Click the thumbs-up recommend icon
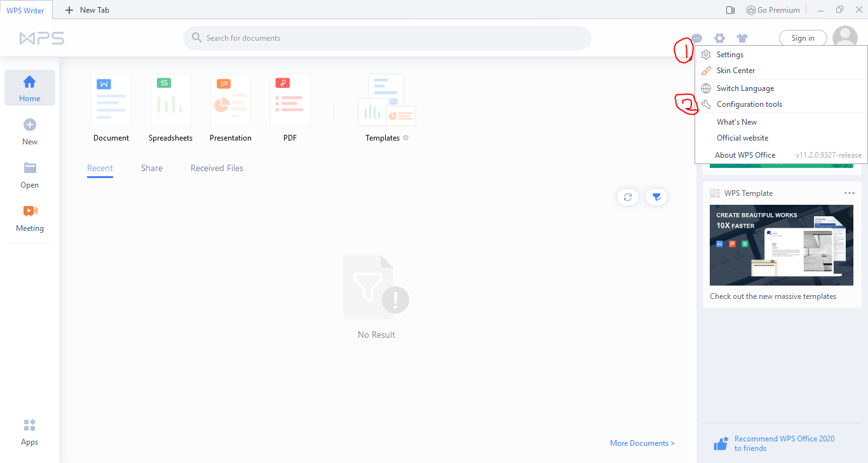 tap(721, 443)
